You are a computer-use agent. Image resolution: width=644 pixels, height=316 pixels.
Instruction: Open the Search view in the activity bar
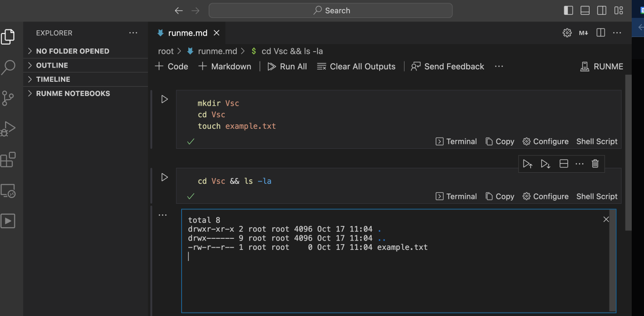(x=9, y=67)
